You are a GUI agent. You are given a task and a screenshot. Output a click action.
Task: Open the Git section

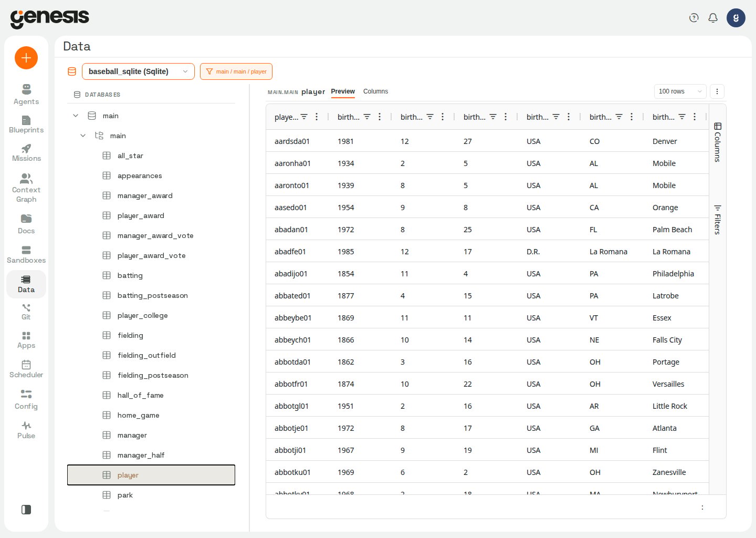(x=26, y=311)
